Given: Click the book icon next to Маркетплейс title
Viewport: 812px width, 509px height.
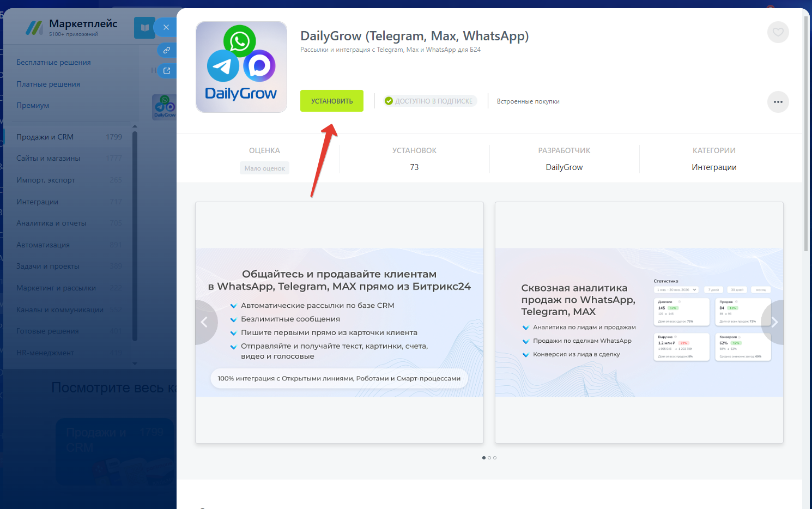Looking at the screenshot, I should (144, 28).
